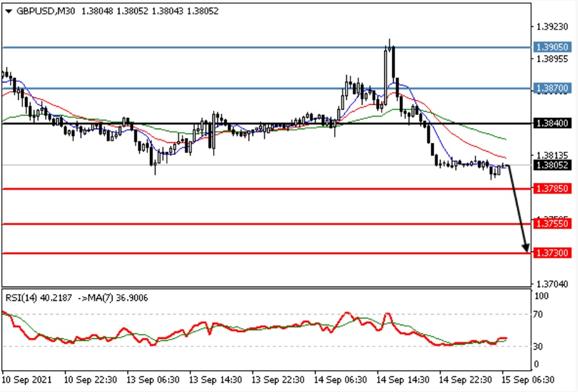The image size is (578, 392).
Task: Click the RSI(14) 40.2187 indicator label
Action: pos(39,298)
